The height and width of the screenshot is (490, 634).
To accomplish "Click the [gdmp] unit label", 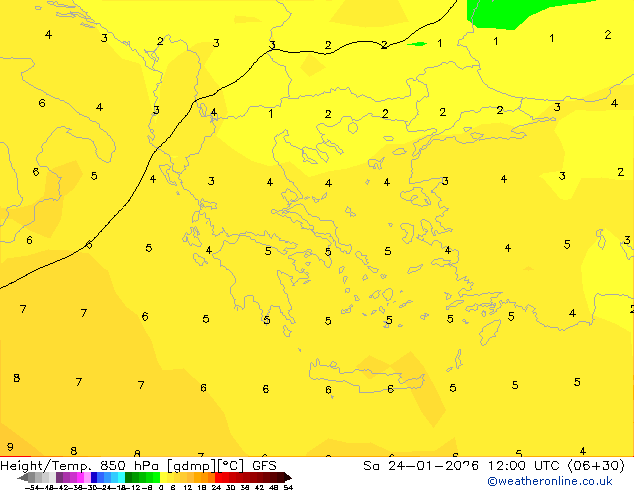I will (x=192, y=466).
